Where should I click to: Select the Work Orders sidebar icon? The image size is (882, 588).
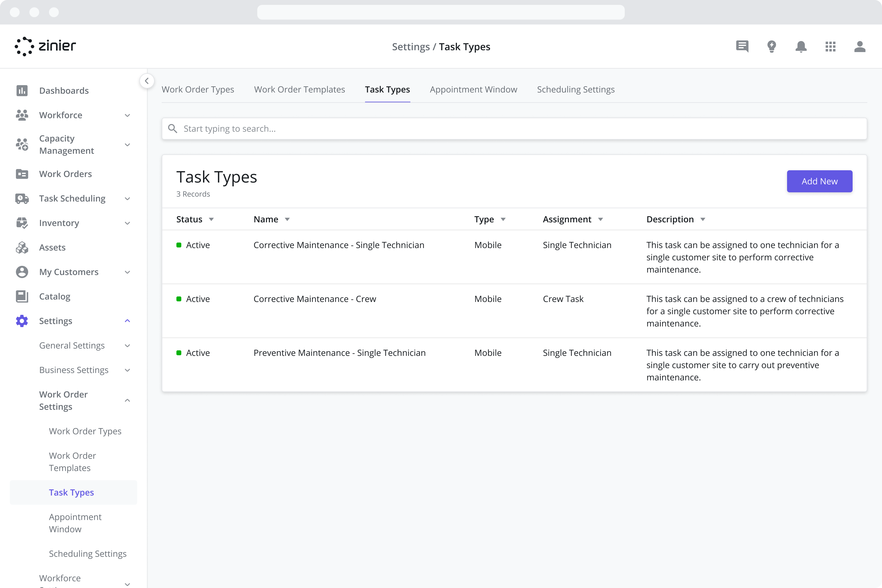[x=22, y=174]
